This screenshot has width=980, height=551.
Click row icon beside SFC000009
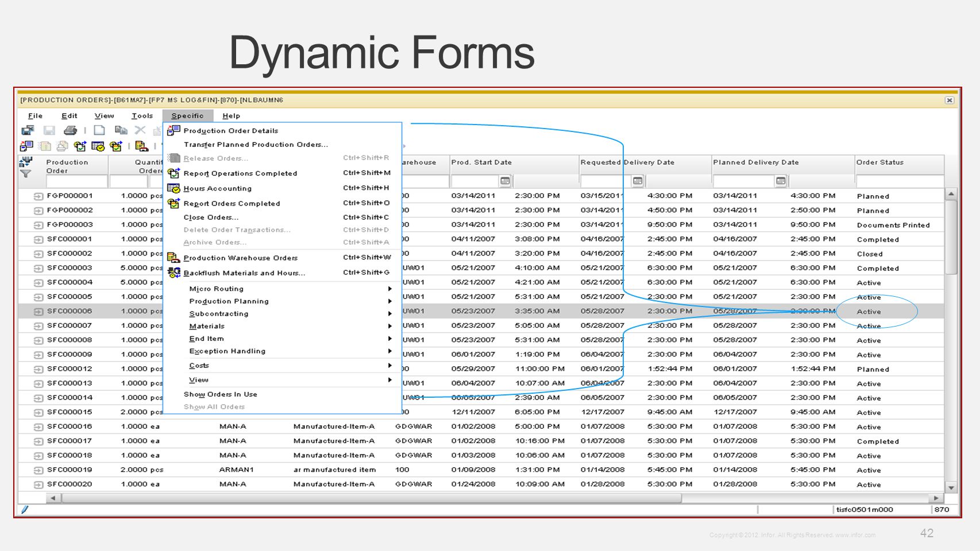38,355
